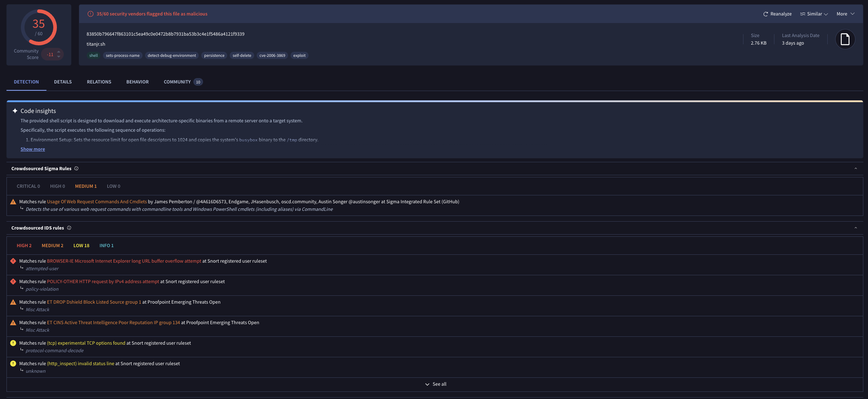
Task: Go to the BEHAVIOR tab
Action: coord(138,82)
